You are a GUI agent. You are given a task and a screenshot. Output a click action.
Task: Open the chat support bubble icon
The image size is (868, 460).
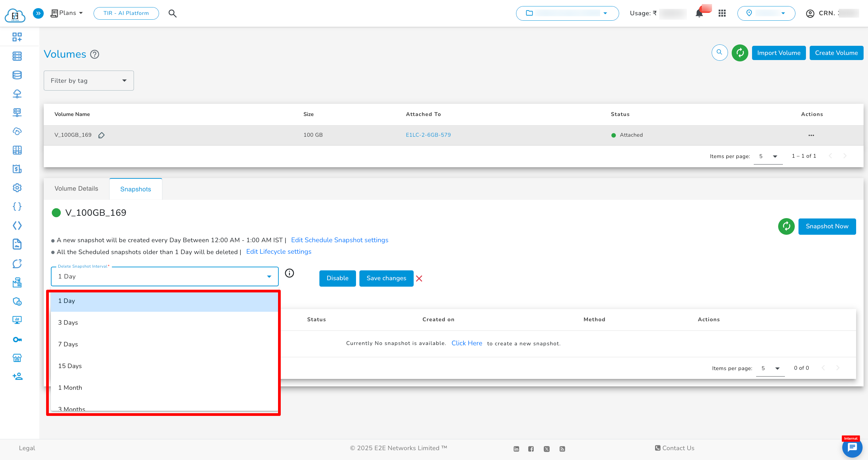852,448
